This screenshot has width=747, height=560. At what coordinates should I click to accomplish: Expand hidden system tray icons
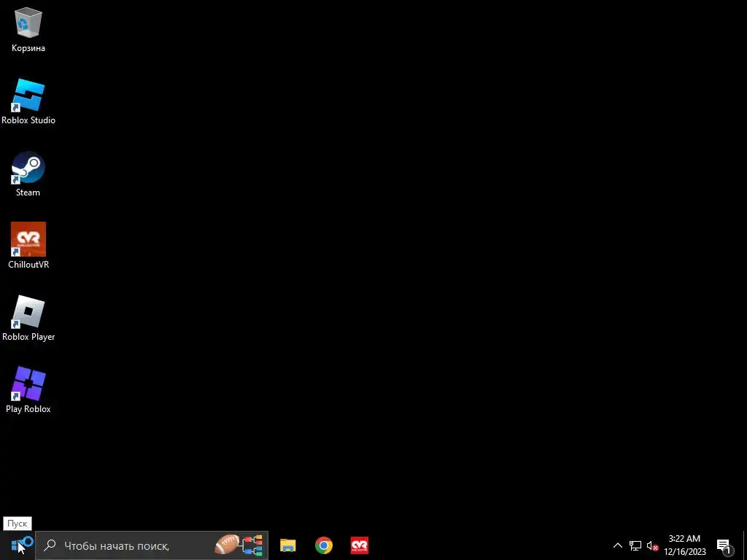tap(617, 545)
